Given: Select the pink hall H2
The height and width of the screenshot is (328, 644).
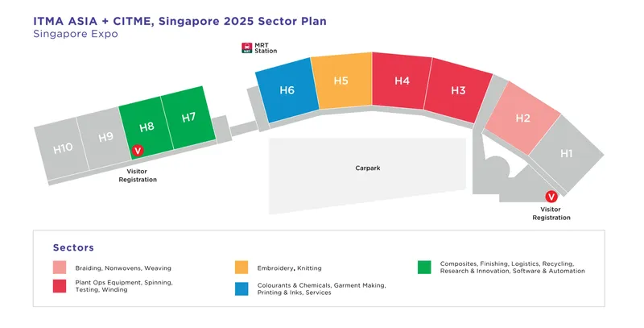Looking at the screenshot, I should [522, 118].
